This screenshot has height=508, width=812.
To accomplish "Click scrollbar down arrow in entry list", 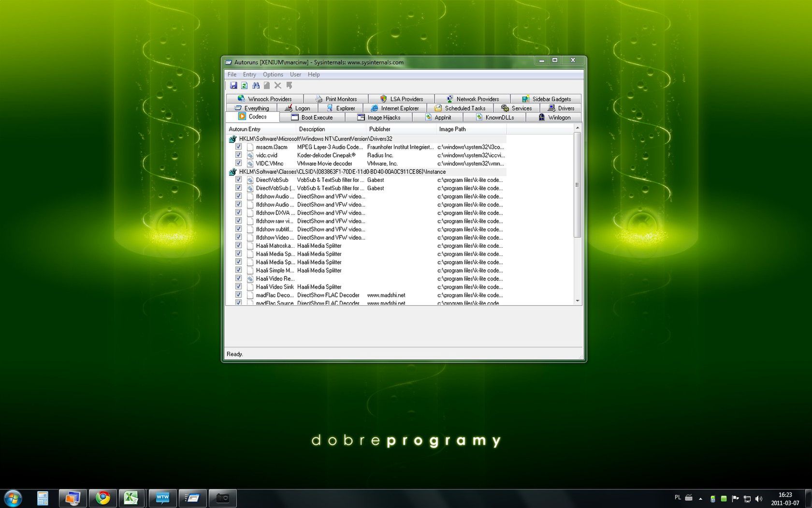I will point(577,300).
